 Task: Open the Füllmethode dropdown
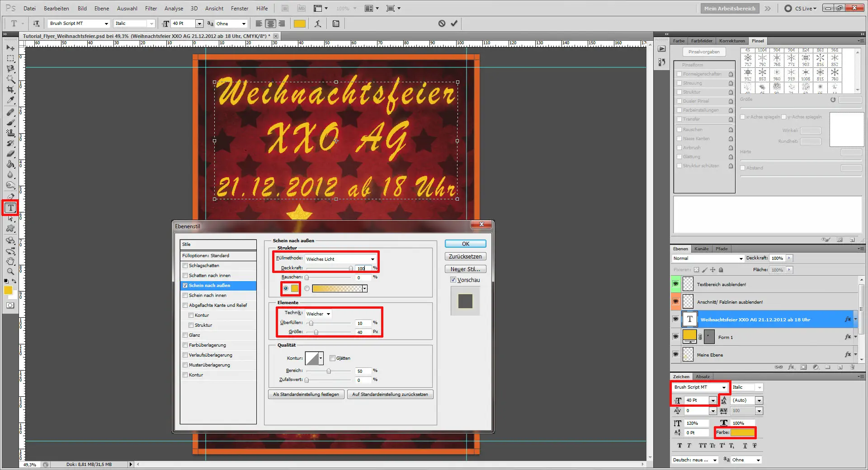pos(341,259)
